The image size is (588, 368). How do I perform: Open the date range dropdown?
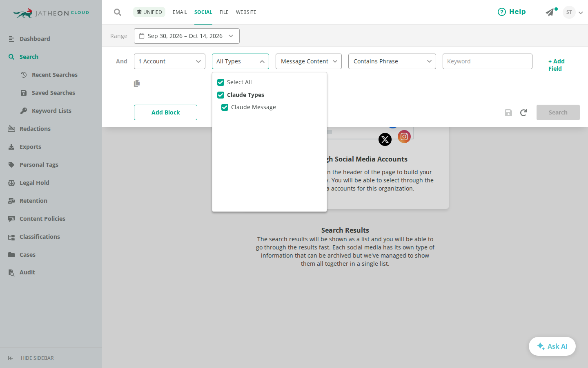[x=187, y=36]
